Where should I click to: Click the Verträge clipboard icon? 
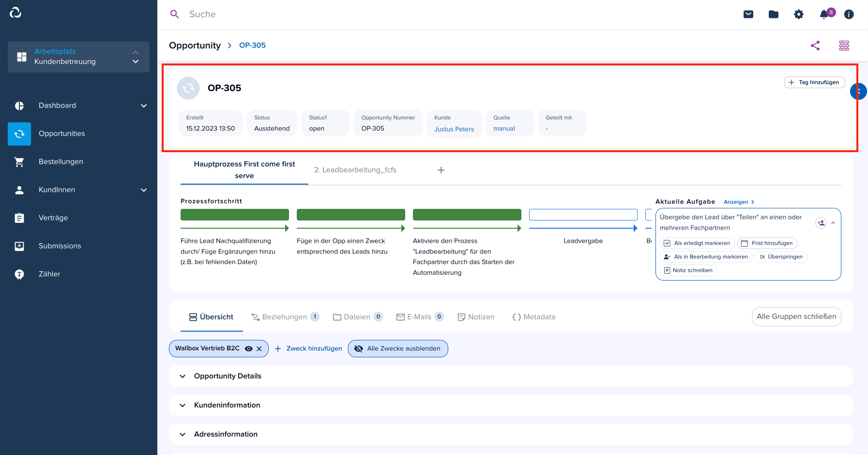tap(19, 218)
